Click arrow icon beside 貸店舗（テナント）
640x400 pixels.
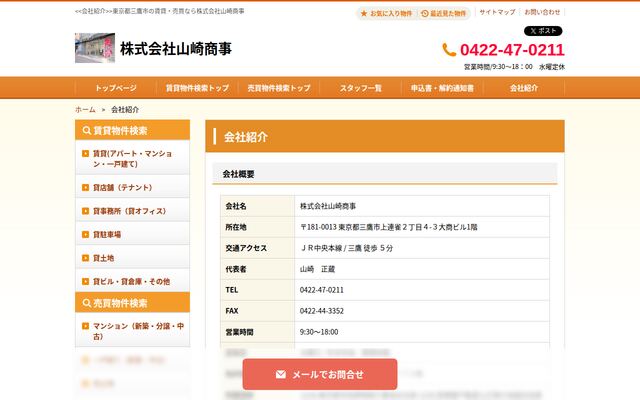tap(85, 187)
